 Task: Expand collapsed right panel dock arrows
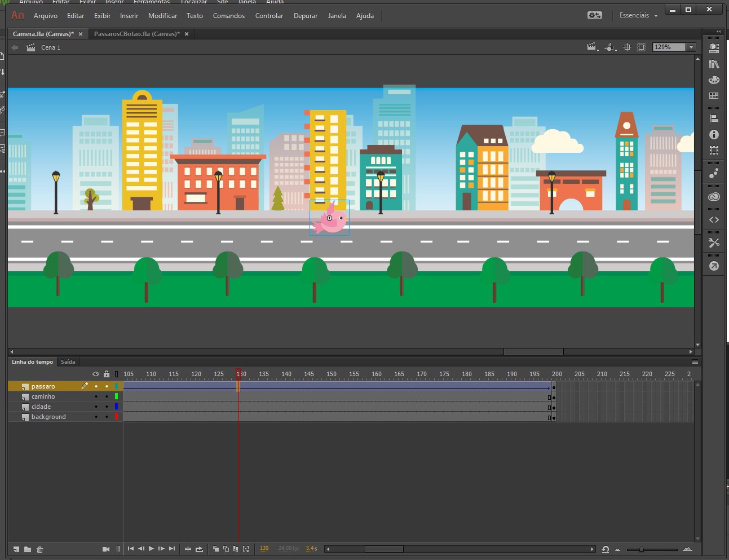tap(718, 31)
